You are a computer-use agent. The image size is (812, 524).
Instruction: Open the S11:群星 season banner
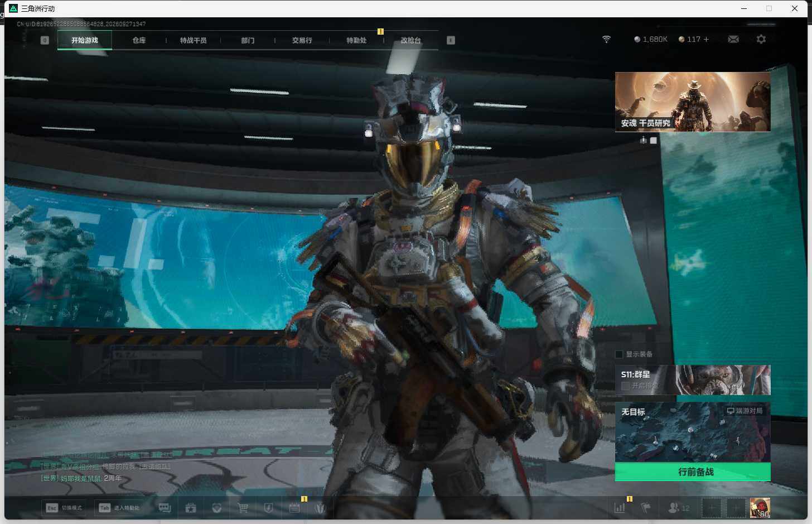(x=693, y=380)
